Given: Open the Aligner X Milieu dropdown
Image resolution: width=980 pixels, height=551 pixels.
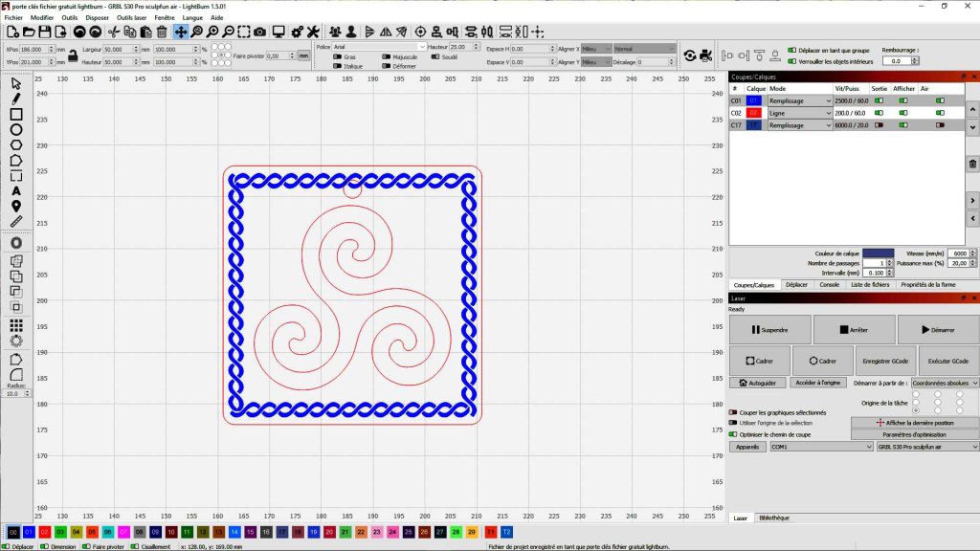Looking at the screenshot, I should point(596,49).
